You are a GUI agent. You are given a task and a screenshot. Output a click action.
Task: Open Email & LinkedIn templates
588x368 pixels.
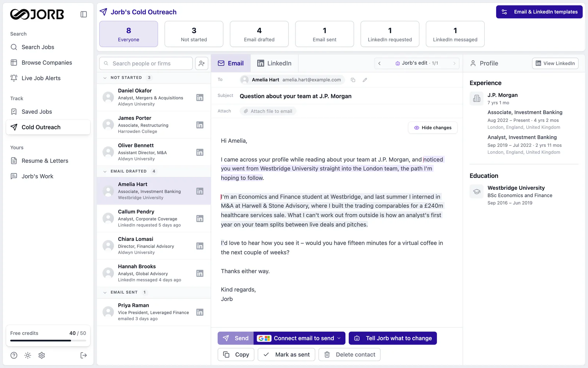[539, 12]
